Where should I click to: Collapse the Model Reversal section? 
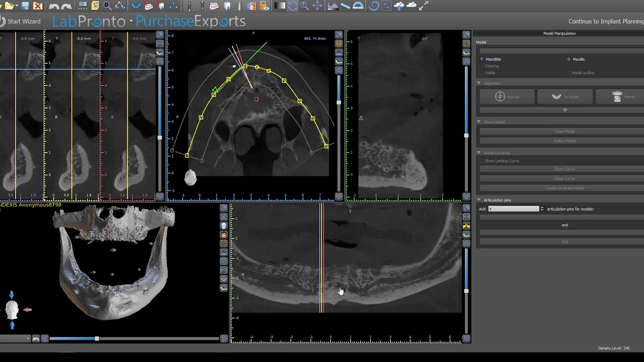click(479, 153)
